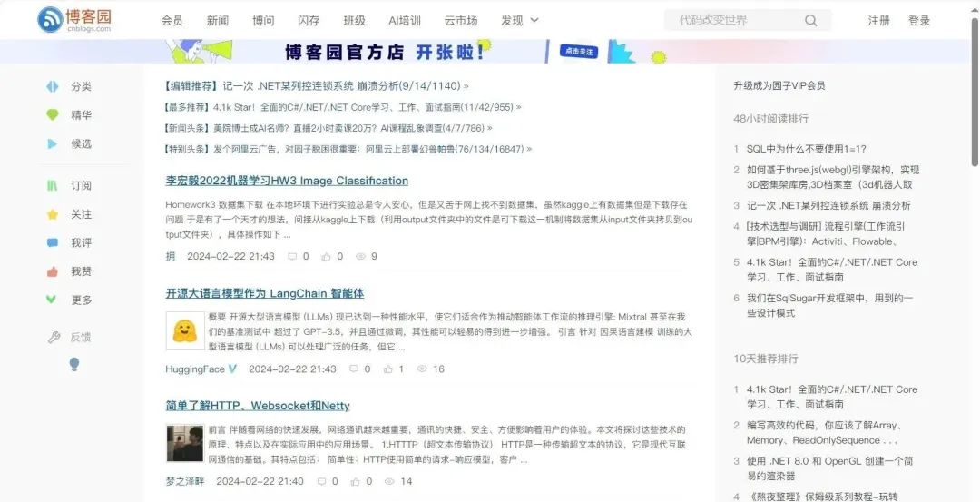Click the 登录 login link

[919, 20]
